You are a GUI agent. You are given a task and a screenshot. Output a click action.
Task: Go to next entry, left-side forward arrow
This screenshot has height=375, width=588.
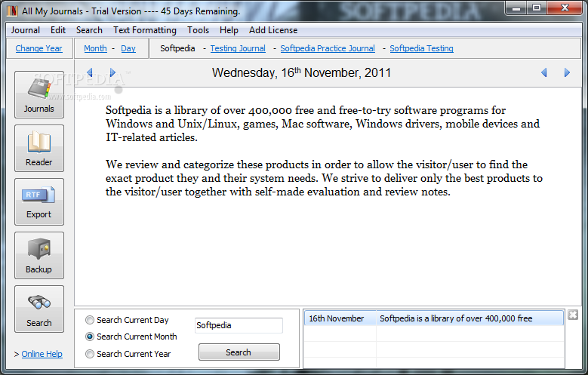pyautogui.click(x=112, y=72)
